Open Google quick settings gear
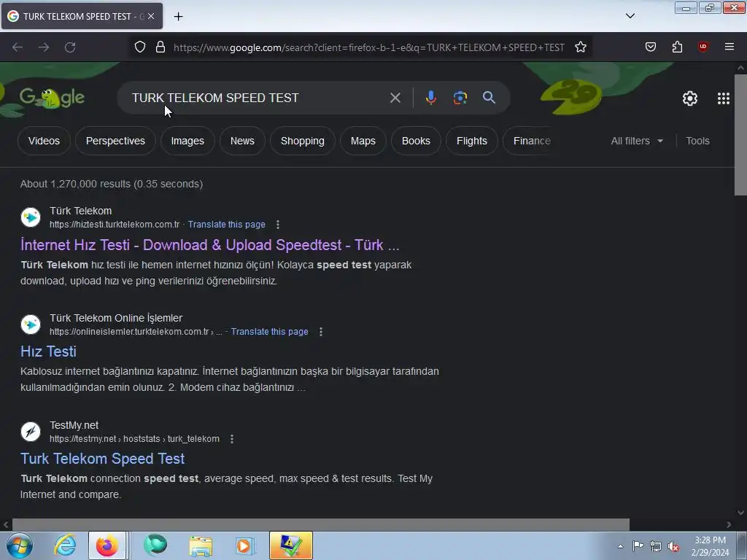The height and width of the screenshot is (560, 747). [690, 98]
